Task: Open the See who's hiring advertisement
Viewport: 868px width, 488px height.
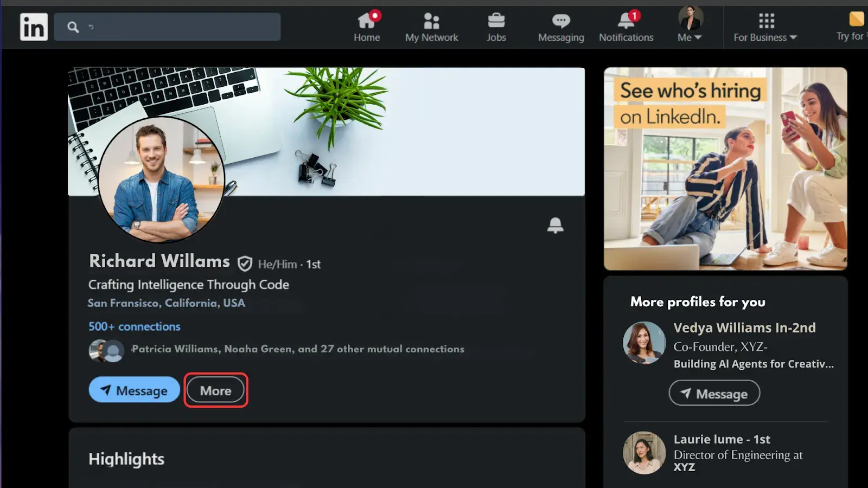Action: (x=725, y=169)
